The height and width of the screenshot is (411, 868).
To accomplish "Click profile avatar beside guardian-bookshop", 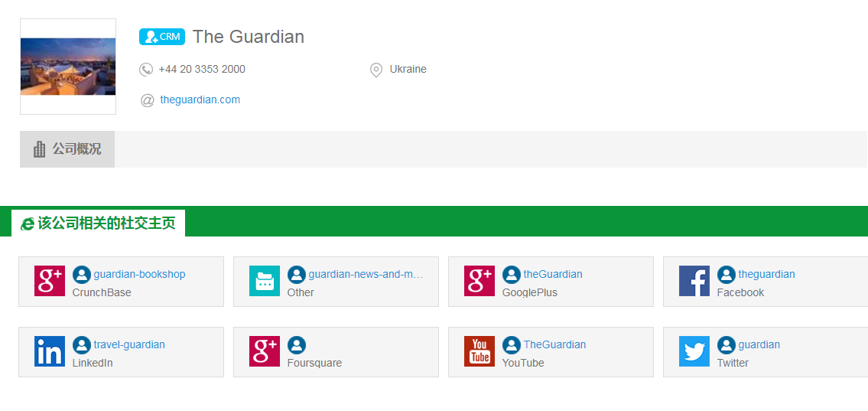I will [81, 275].
